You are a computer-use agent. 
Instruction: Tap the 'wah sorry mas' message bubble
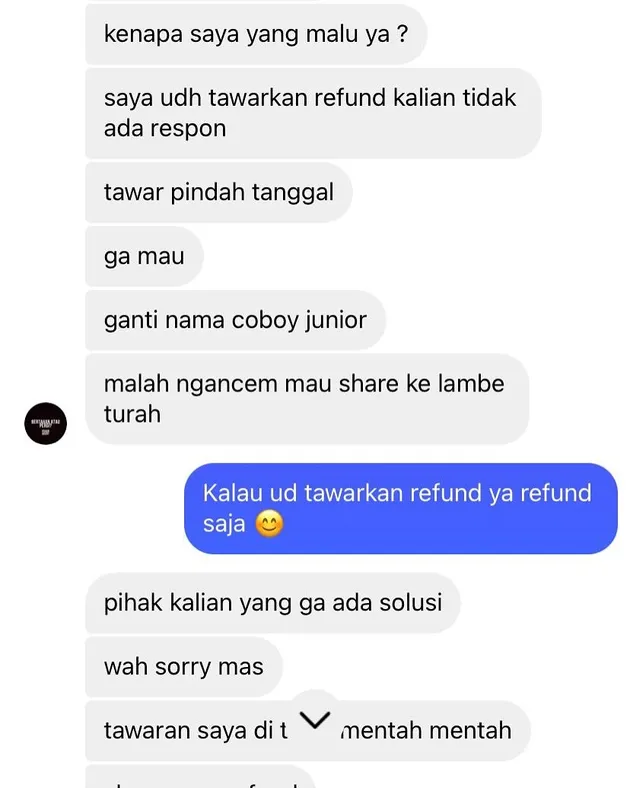tap(184, 667)
